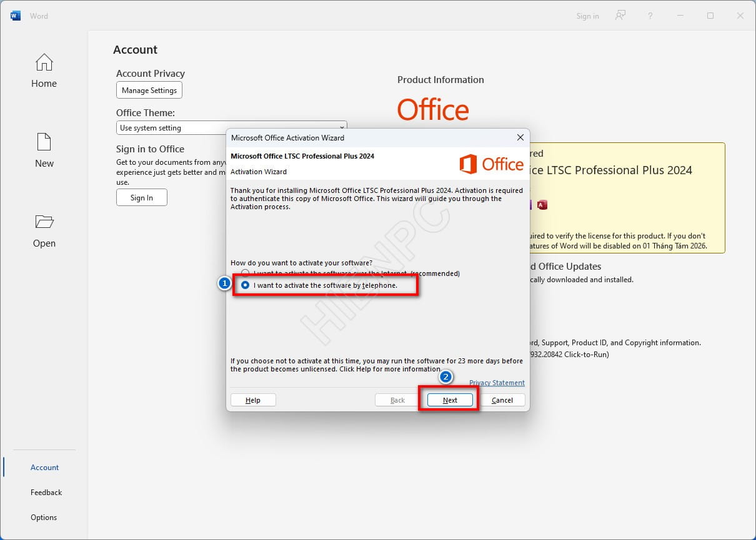756x540 pixels.
Task: Open the Help question mark icon
Action: tap(650, 16)
